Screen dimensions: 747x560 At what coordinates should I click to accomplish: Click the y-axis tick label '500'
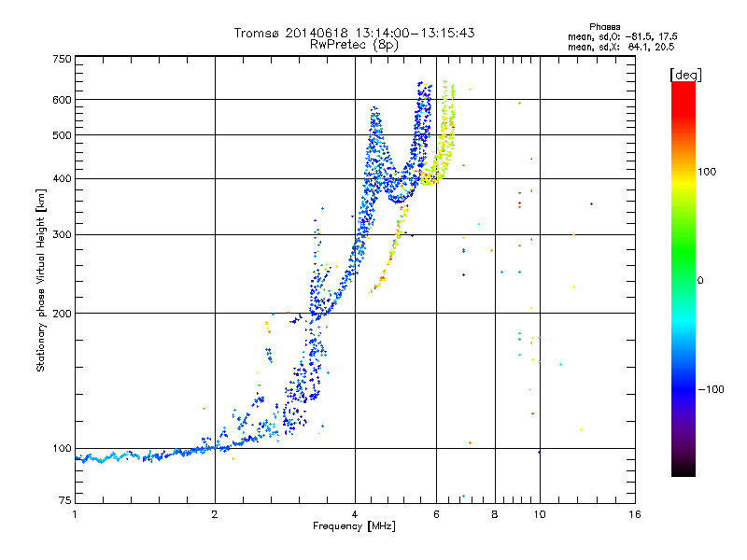[62, 135]
